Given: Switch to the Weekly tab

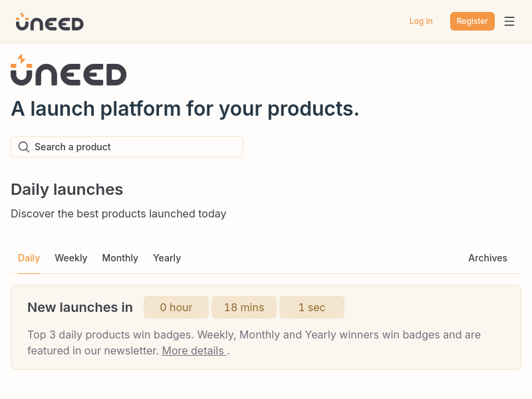Looking at the screenshot, I should (x=71, y=258).
